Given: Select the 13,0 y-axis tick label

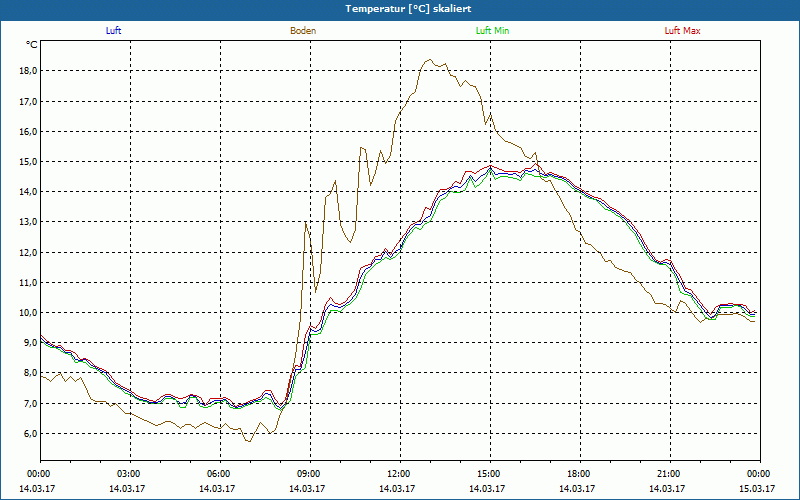Looking at the screenshot, I should 27,222.
